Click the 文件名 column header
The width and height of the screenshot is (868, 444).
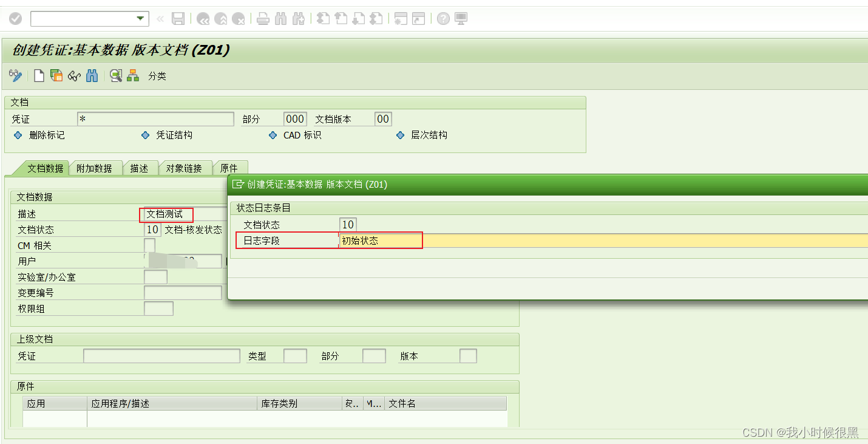(x=446, y=403)
